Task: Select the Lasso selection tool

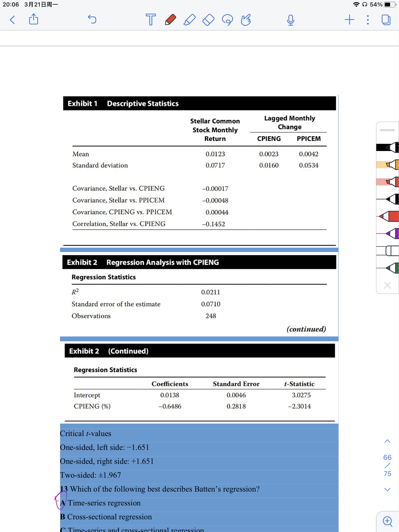Action: click(x=227, y=20)
